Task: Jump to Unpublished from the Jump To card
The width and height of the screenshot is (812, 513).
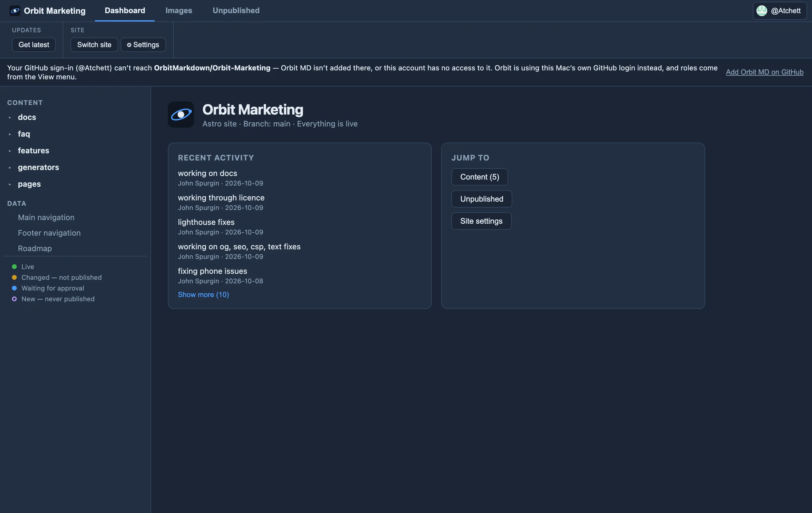Action: [482, 199]
